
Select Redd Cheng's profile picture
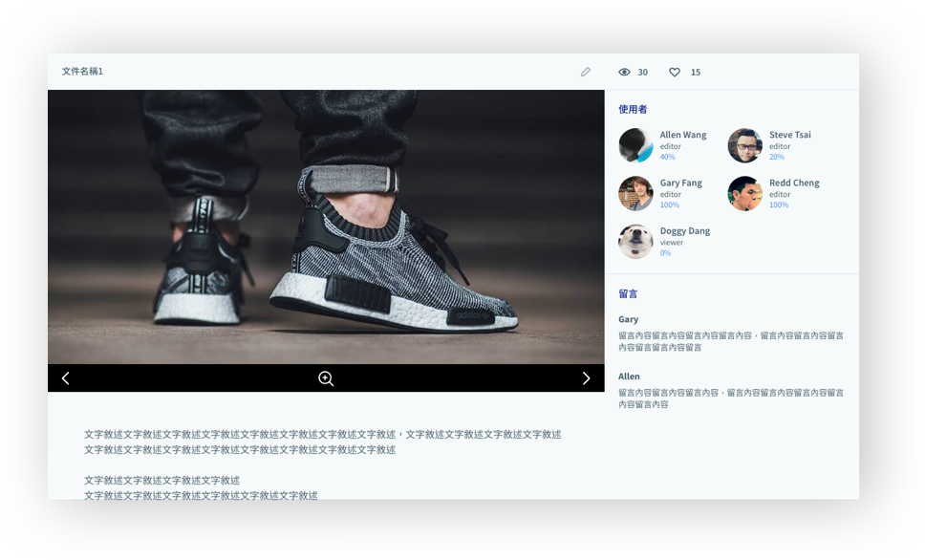[x=745, y=193]
